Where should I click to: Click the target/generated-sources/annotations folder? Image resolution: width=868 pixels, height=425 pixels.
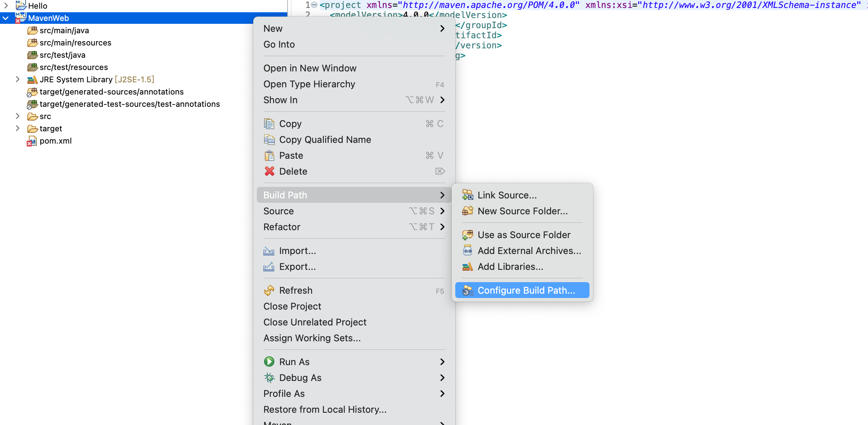[x=111, y=92]
